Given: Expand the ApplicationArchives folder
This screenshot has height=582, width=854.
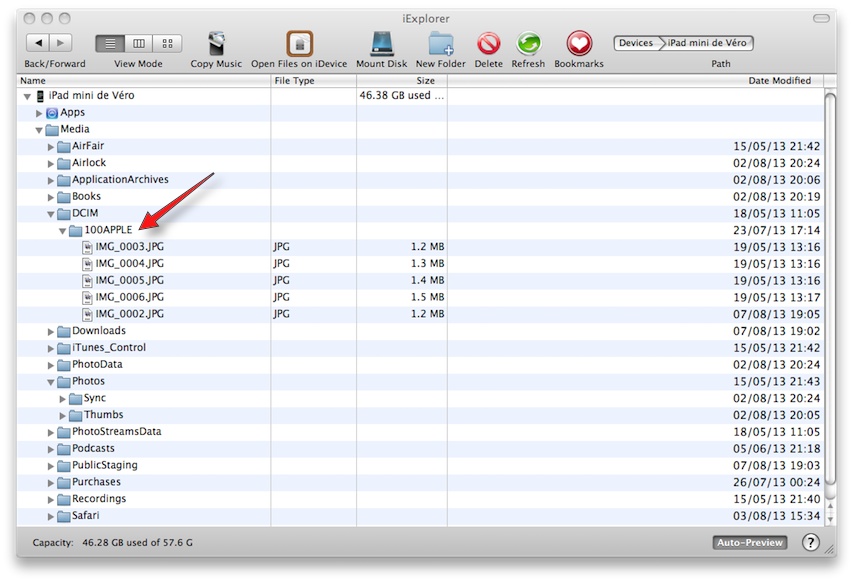Looking at the screenshot, I should (x=51, y=181).
